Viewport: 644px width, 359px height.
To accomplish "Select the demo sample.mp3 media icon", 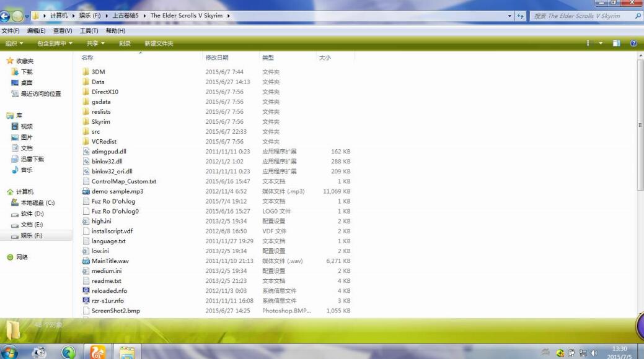I will point(86,191).
